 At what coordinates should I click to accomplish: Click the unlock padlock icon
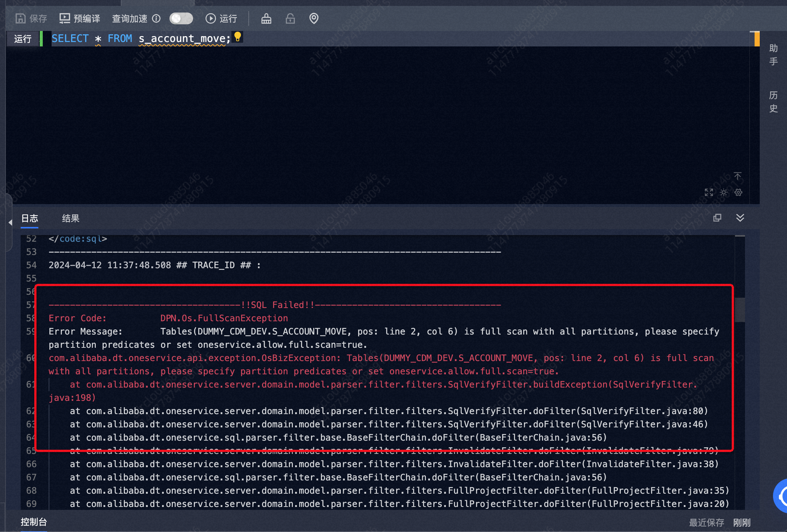point(290,18)
